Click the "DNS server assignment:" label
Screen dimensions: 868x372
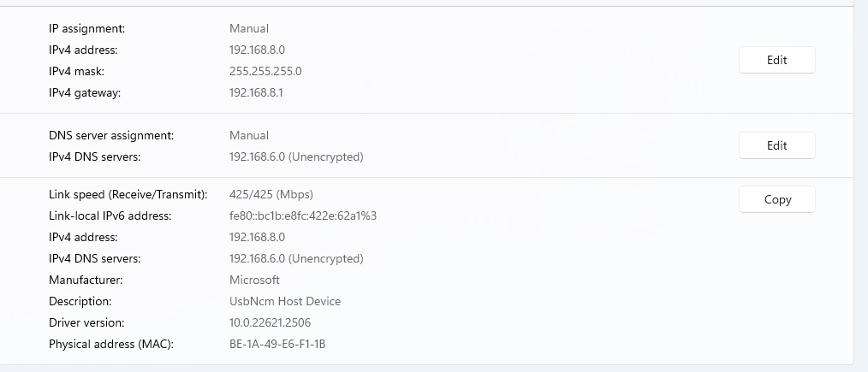[111, 135]
